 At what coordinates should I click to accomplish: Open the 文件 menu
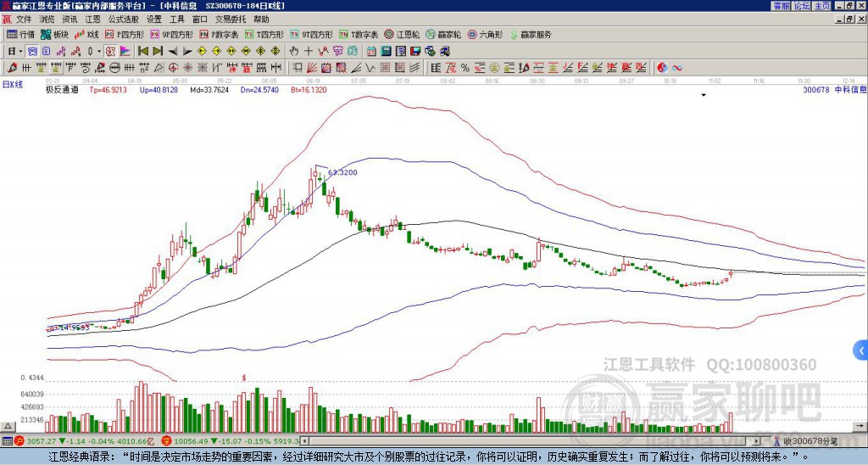(24, 20)
